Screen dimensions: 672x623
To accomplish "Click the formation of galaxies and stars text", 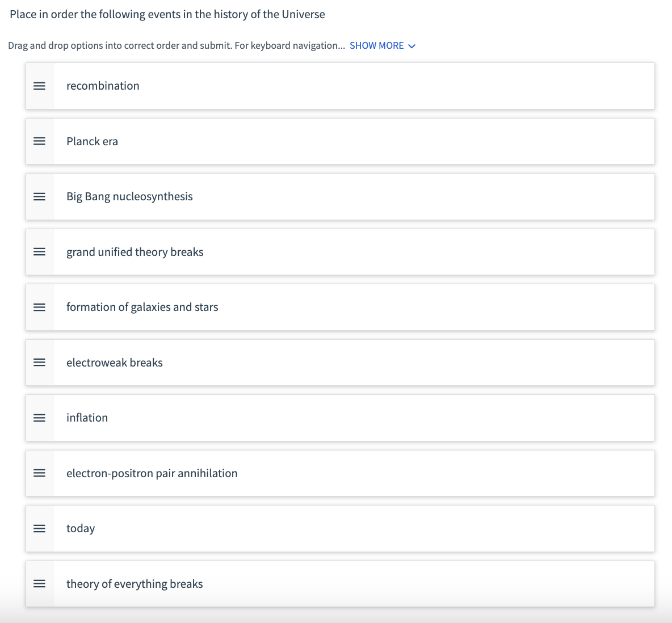I will [x=142, y=308].
